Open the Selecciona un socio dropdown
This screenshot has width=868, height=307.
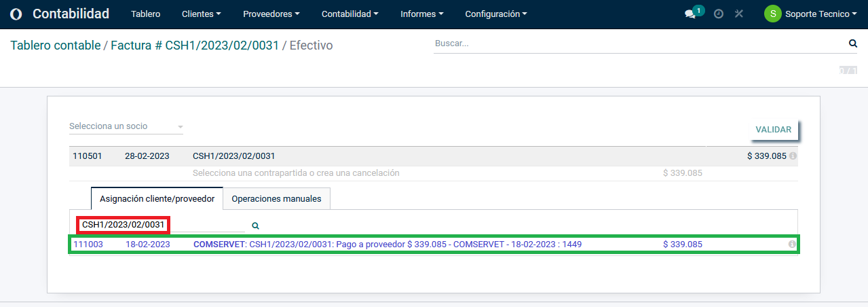click(x=126, y=126)
